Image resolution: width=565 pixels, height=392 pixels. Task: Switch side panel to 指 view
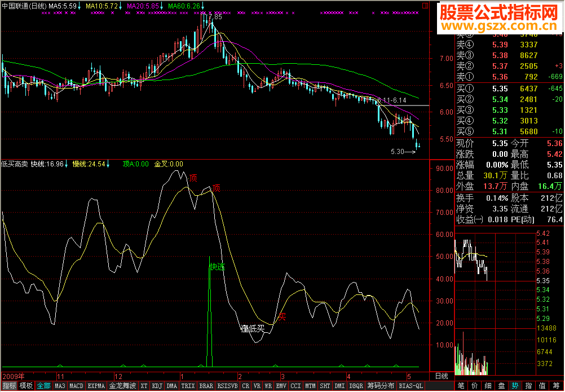tap(528, 386)
